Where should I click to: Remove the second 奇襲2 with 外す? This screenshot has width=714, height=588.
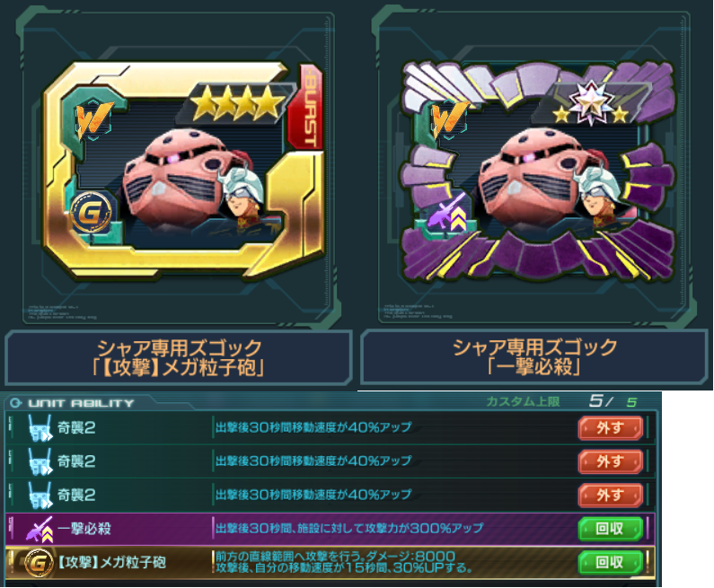[610, 461]
